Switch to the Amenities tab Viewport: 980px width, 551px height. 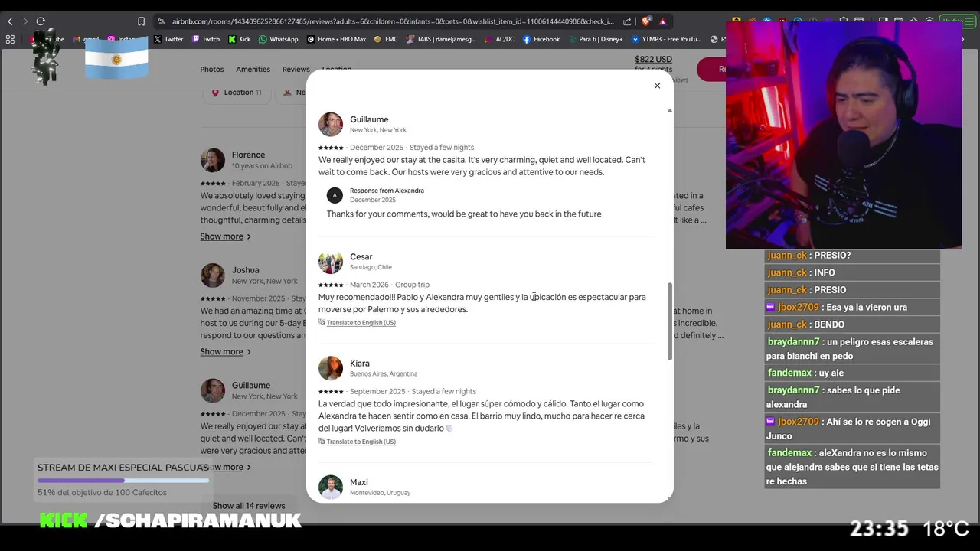[253, 70]
